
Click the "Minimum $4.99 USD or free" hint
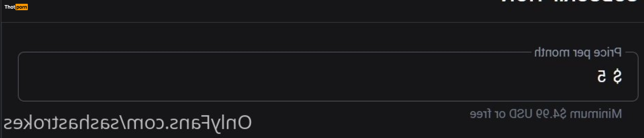[546, 114]
